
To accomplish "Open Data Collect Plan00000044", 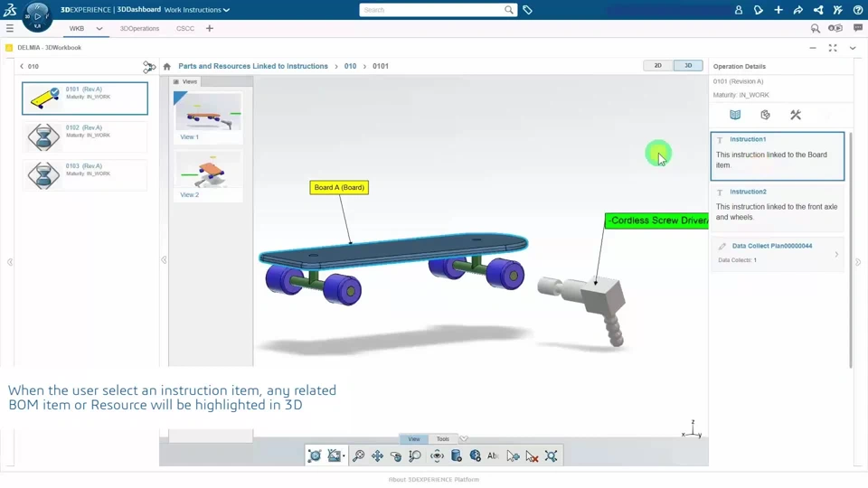I will coord(778,254).
